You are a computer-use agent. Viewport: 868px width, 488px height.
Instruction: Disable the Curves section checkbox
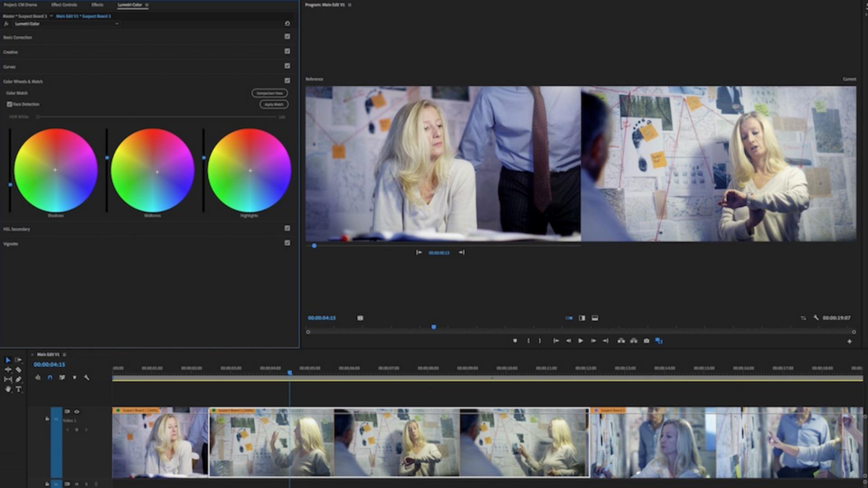[287, 66]
